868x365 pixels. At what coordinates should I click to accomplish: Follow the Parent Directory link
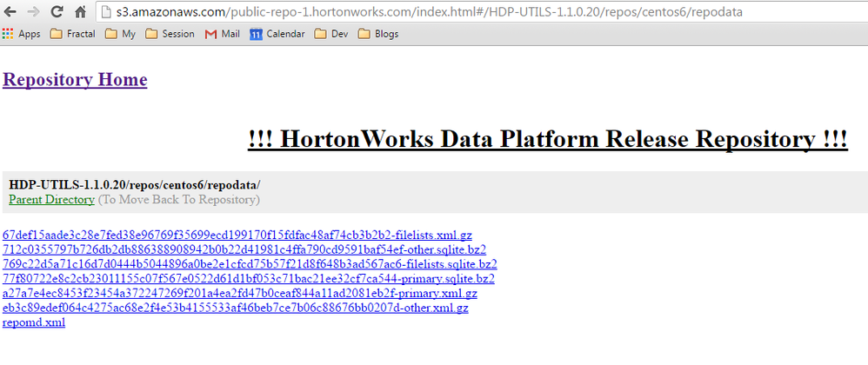coord(51,200)
